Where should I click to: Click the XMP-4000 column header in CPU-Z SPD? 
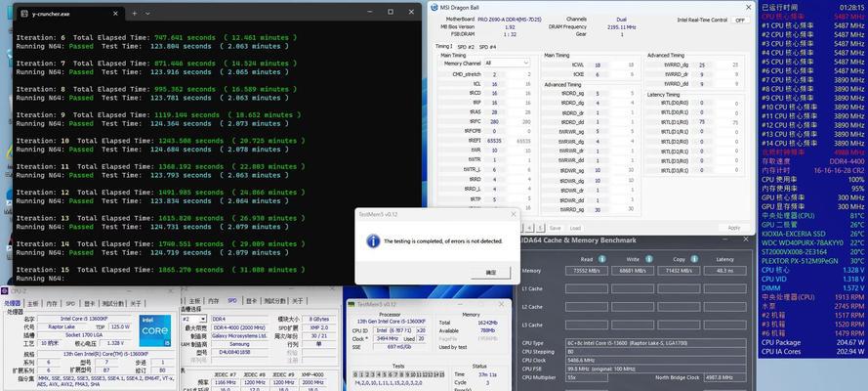[x=312, y=374]
